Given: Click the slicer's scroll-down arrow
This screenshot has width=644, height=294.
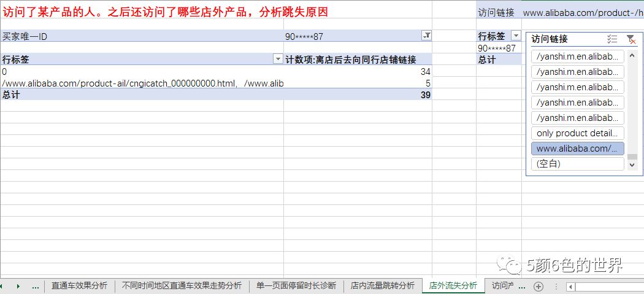Looking at the screenshot, I should click(x=632, y=165).
